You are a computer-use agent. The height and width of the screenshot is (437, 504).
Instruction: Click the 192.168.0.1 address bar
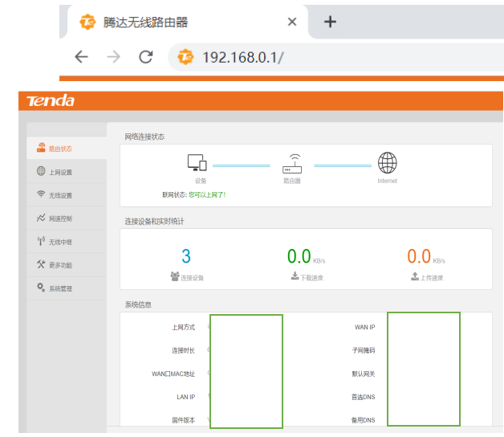pyautogui.click(x=321, y=56)
